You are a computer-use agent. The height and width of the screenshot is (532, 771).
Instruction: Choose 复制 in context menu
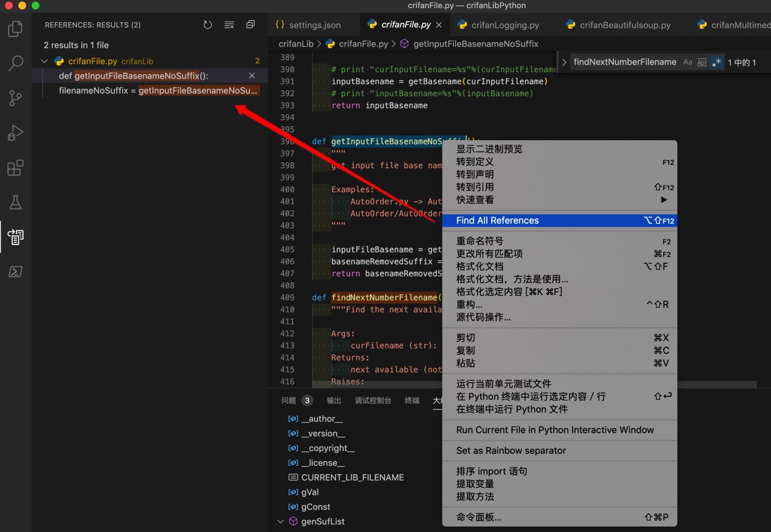(560, 350)
